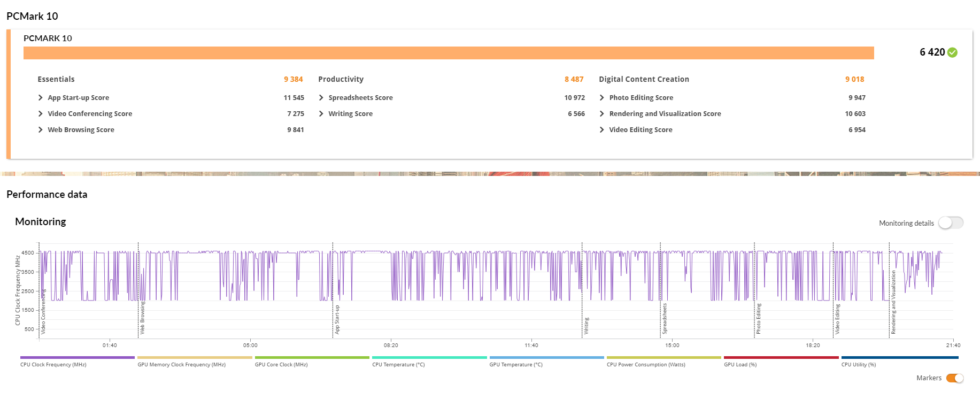This screenshot has height=407, width=980.
Task: Click the Productivity group heading
Action: click(341, 79)
